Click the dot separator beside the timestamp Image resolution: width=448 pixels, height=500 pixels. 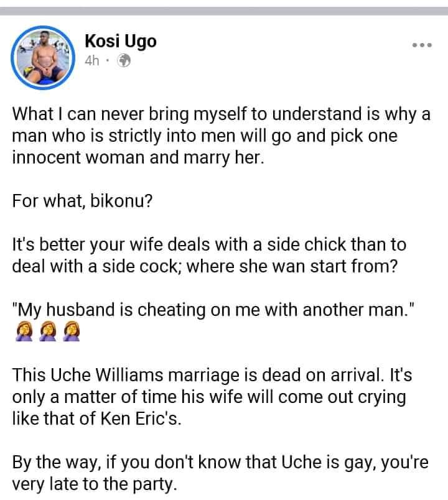(108, 60)
